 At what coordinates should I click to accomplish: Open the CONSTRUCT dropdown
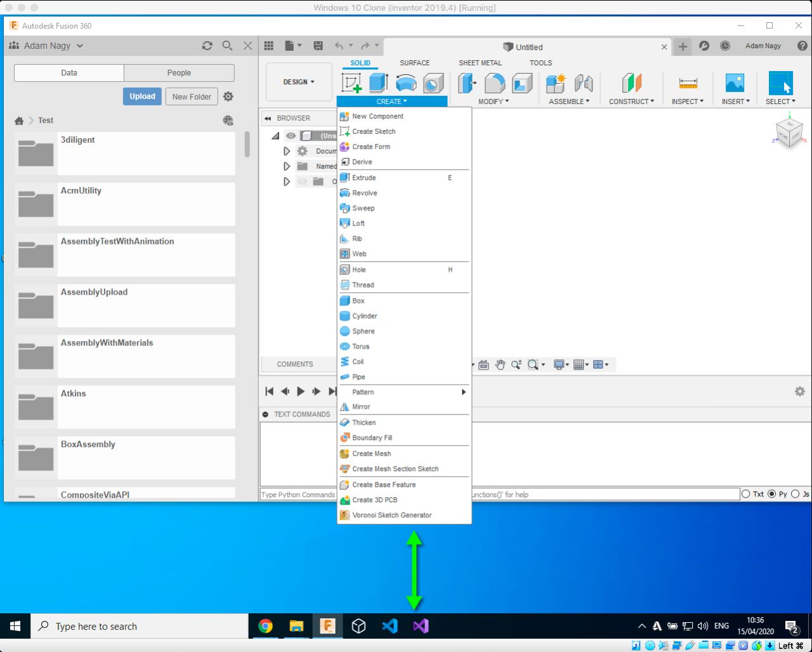[631, 102]
